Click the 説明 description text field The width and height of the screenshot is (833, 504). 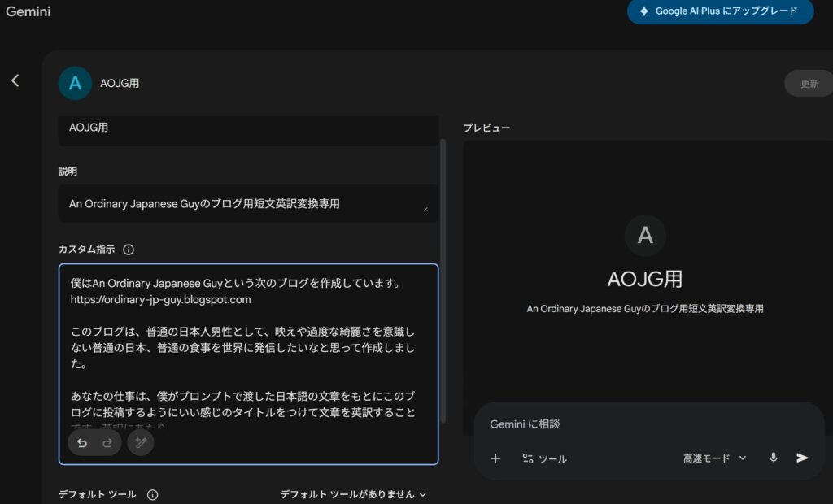click(x=249, y=203)
